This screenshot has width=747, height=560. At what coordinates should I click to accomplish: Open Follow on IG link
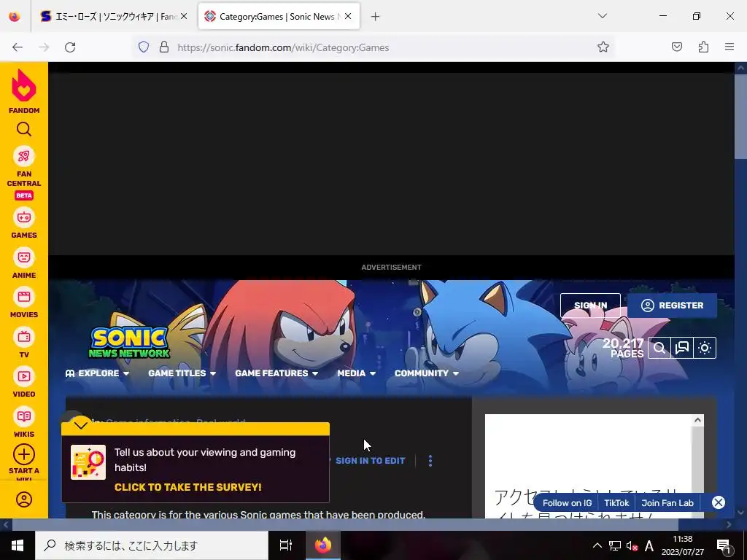(567, 503)
